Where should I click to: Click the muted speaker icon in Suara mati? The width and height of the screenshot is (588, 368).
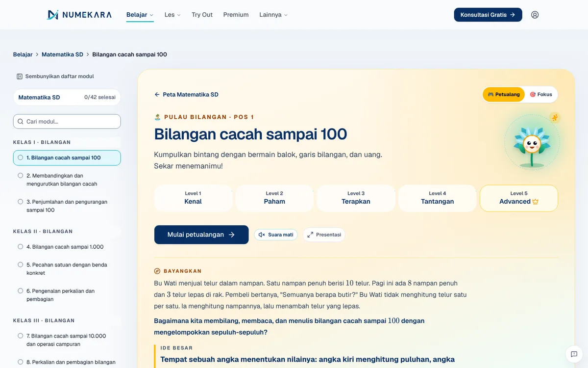262,235
